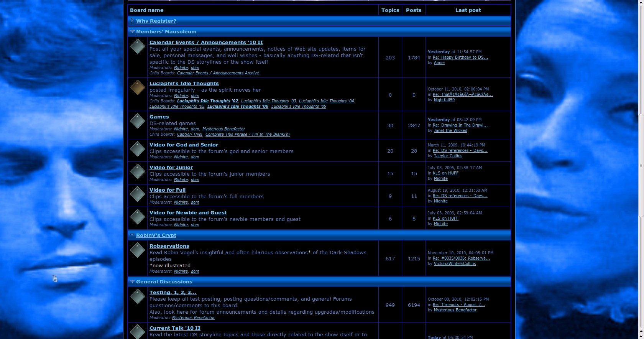Open the Current Talk '10 II board

(175, 328)
